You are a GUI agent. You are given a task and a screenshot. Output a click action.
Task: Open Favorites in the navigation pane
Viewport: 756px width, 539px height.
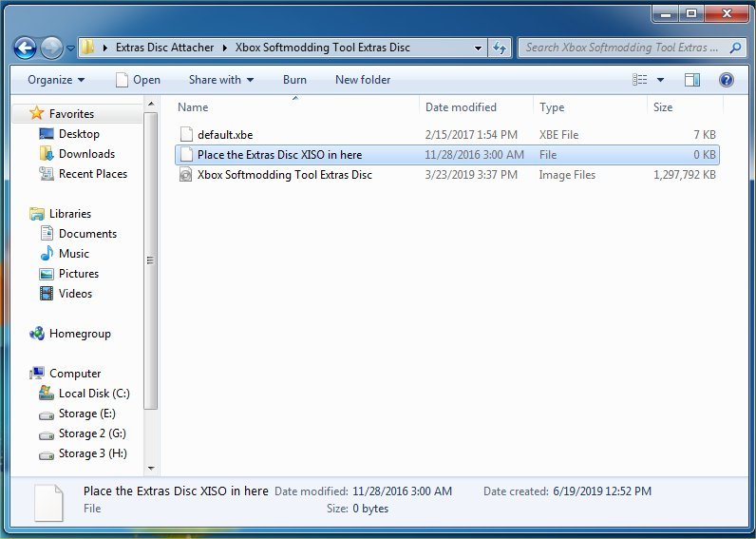tap(71, 114)
